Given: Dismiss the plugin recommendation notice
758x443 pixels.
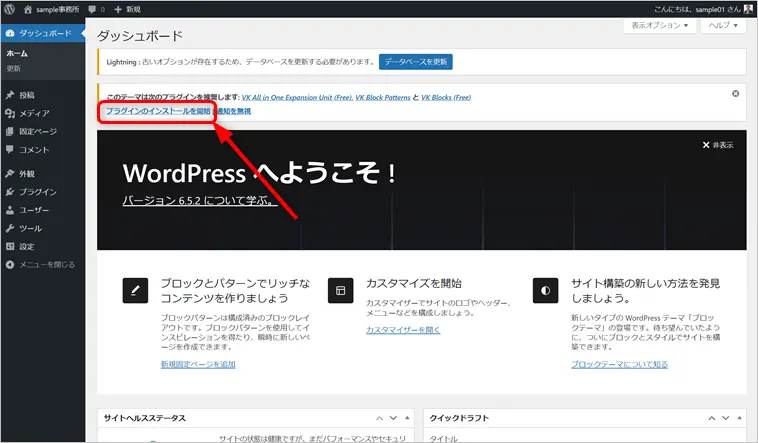Looking at the screenshot, I should 736,93.
